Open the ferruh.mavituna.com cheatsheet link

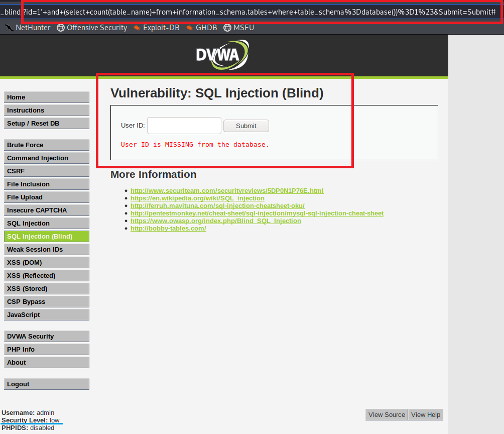pos(217,205)
